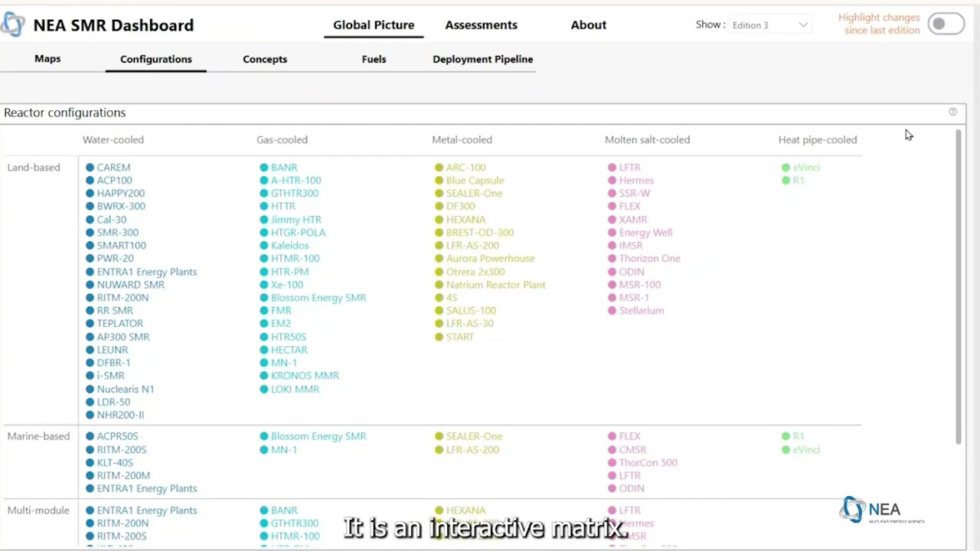Image resolution: width=980 pixels, height=551 pixels.
Task: Select SSR-W molten salt reactor
Action: point(635,193)
